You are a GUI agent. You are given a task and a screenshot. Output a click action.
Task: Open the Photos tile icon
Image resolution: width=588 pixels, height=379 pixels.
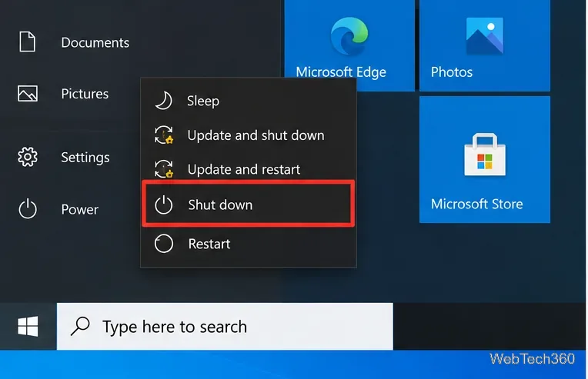point(485,36)
